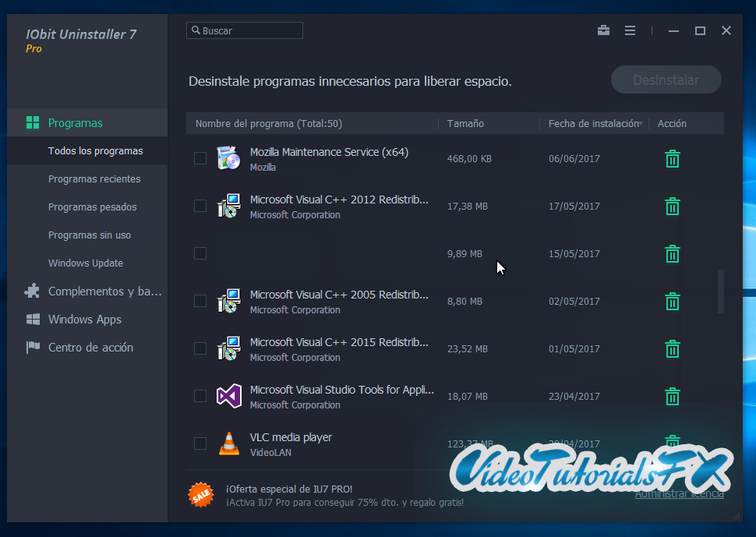Sort by Fecha de instalación column arrow
This screenshot has height=537, width=756.
pos(641,124)
